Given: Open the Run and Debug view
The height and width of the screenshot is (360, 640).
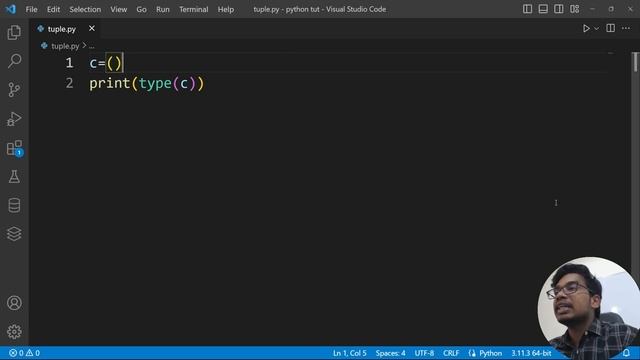Looking at the screenshot, I should pyautogui.click(x=14, y=119).
